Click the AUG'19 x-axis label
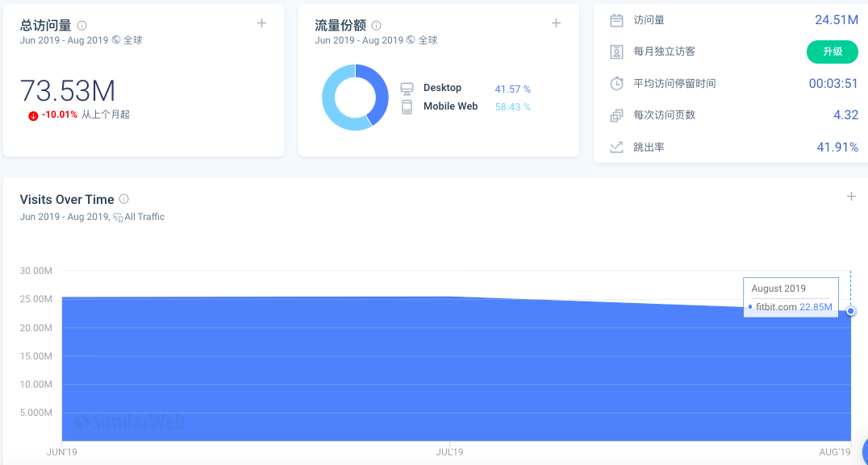The height and width of the screenshot is (465, 868). [x=835, y=452]
